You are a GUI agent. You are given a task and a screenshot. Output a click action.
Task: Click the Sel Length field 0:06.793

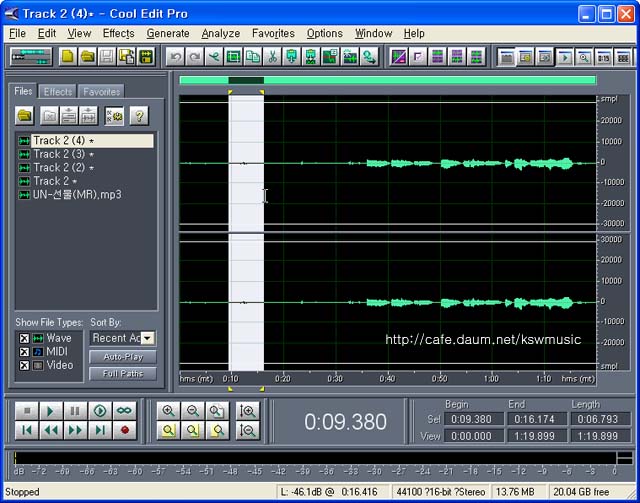coord(600,419)
